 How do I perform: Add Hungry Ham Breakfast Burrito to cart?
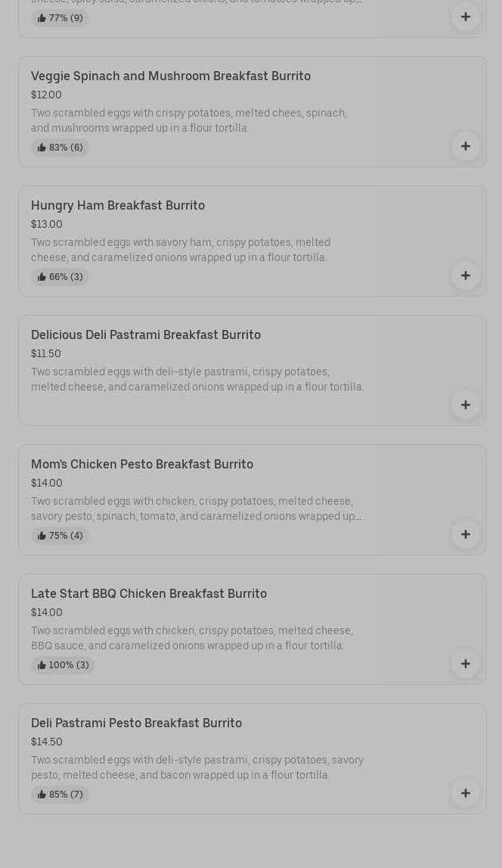coord(465,275)
